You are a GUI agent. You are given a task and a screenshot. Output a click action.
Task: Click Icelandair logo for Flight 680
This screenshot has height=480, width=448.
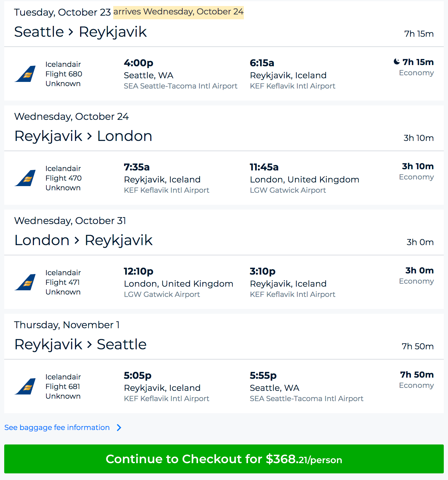pos(25,74)
